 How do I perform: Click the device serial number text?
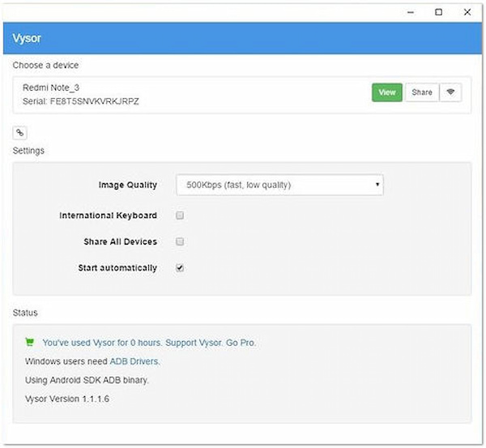coord(81,101)
